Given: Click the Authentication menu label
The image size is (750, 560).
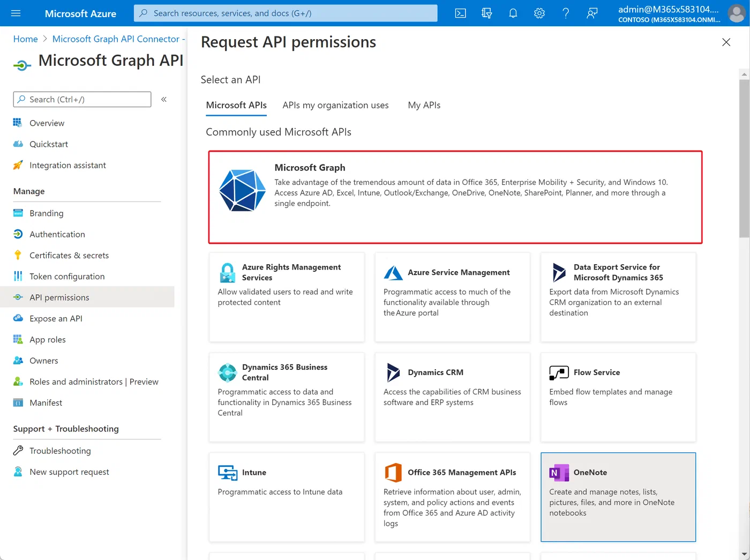Looking at the screenshot, I should tap(57, 234).
